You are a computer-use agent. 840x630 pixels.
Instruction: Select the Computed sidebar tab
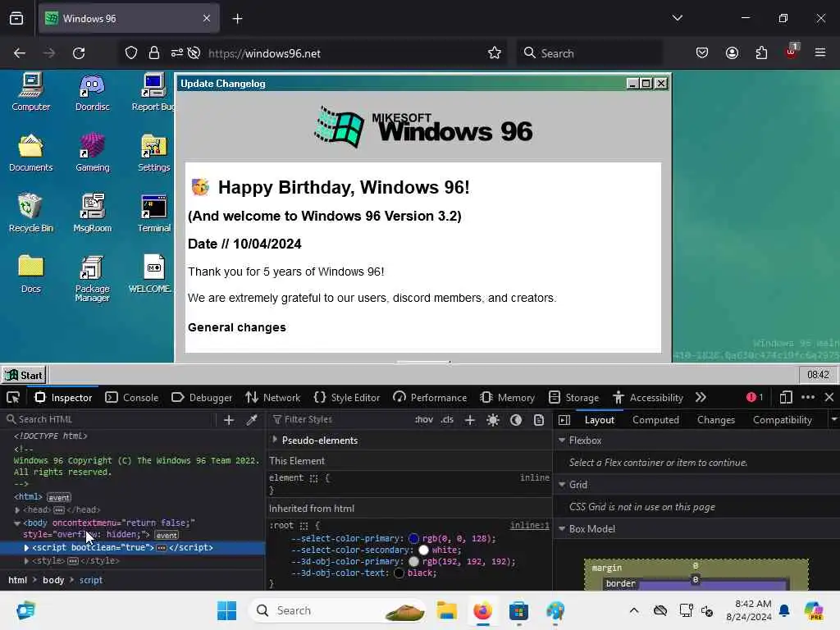pos(655,420)
